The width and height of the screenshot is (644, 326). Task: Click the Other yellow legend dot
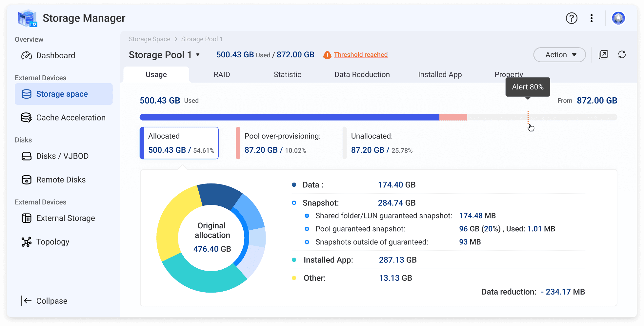(294, 278)
